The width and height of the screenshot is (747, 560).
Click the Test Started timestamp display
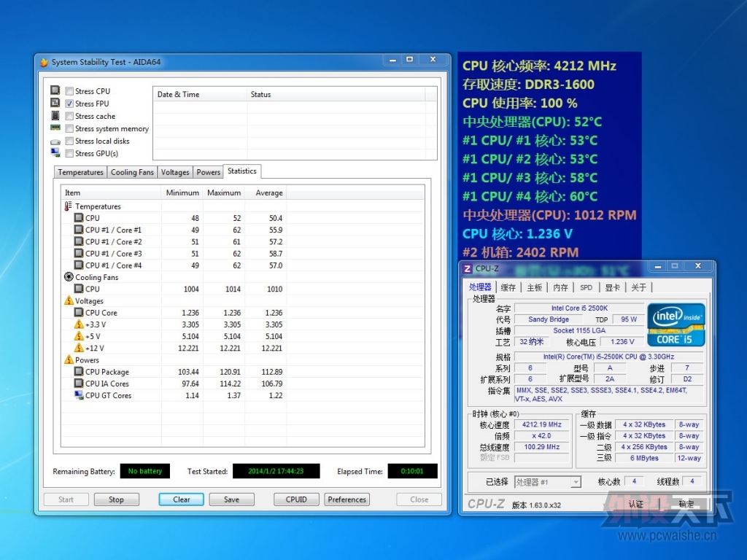276,471
